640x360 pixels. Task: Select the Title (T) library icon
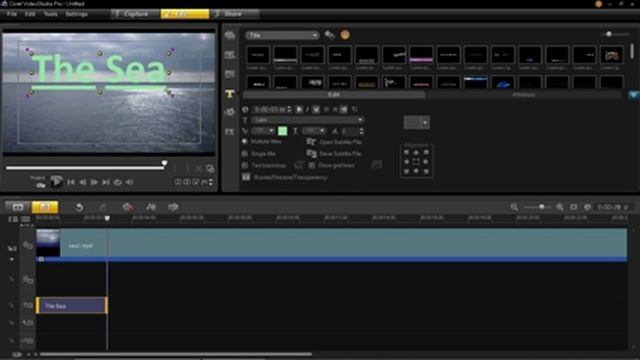point(230,94)
